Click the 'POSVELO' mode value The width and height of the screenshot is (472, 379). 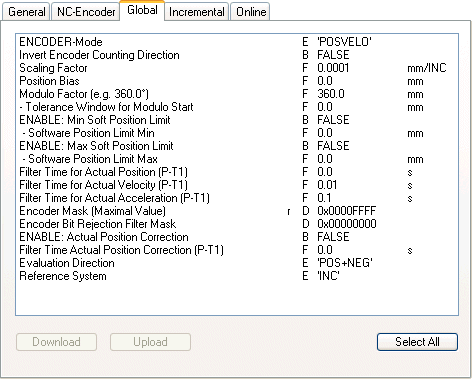click(344, 42)
